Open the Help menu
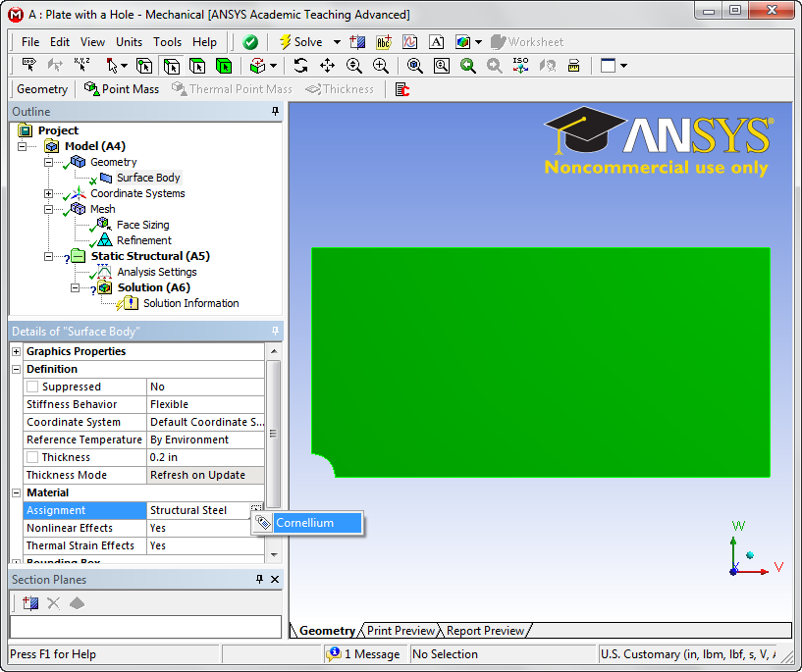The image size is (802, 672). 204,42
